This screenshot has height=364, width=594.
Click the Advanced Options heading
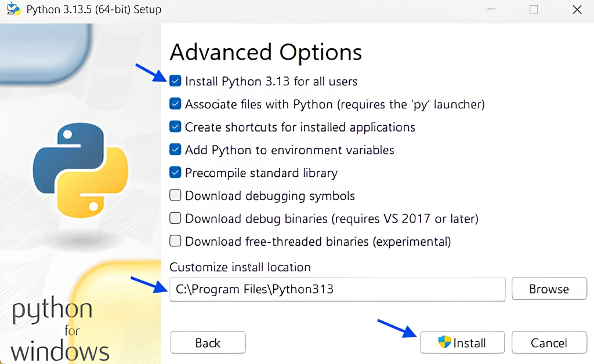[x=266, y=52]
